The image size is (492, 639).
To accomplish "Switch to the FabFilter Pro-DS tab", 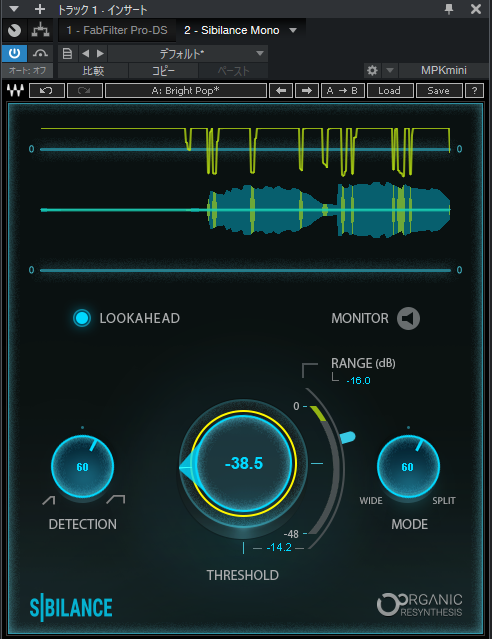I will click(x=117, y=30).
